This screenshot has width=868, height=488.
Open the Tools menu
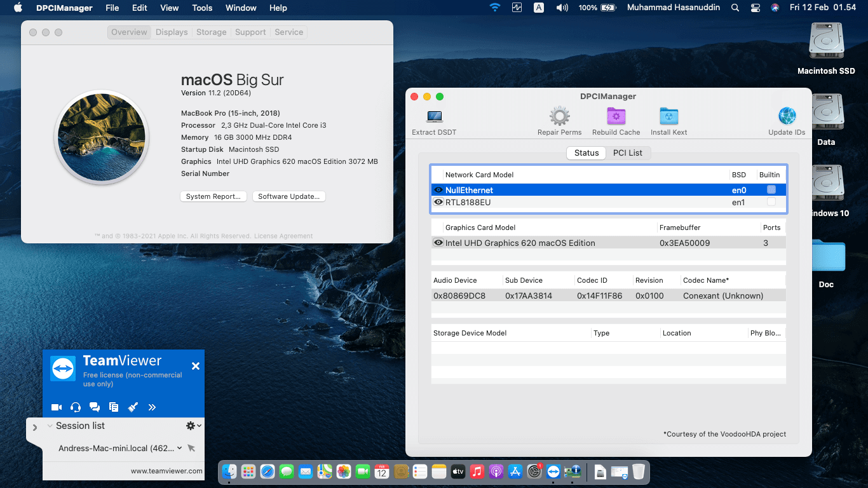(202, 8)
